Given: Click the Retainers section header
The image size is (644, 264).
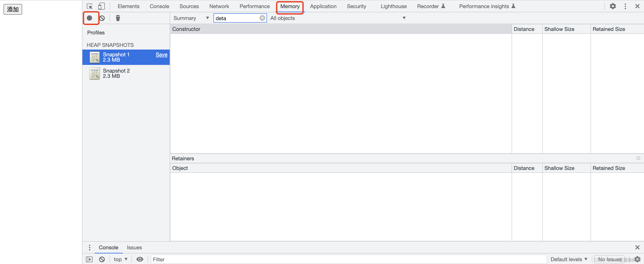Looking at the screenshot, I should pos(183,158).
